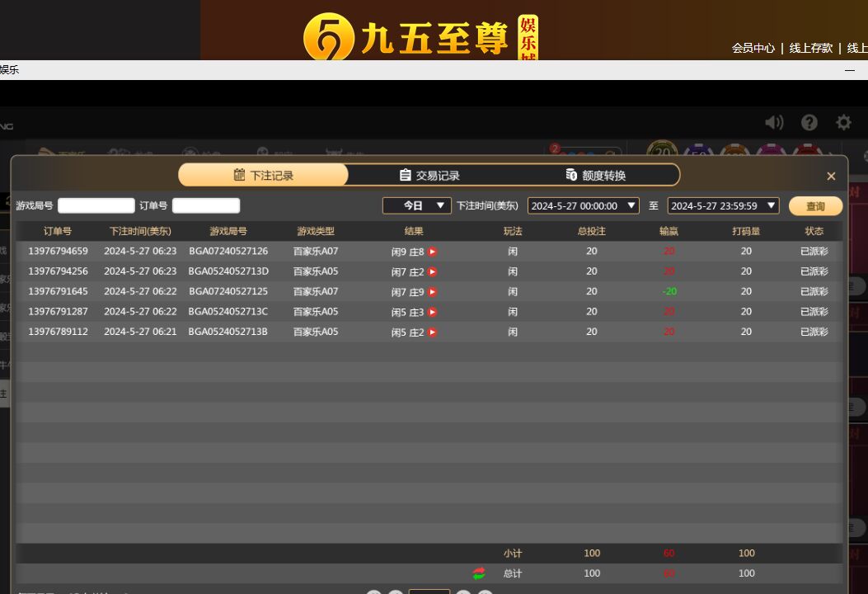Click the 查询 search button
The image size is (868, 594).
815,206
